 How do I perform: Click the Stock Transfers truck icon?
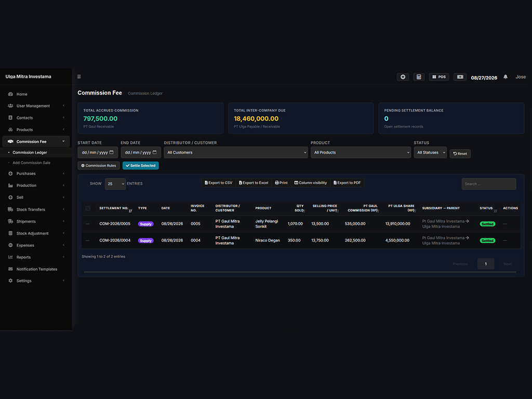coord(10,209)
